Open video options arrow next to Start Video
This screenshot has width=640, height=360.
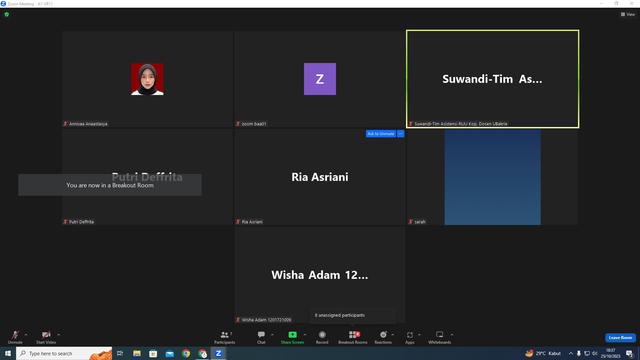click(59, 335)
